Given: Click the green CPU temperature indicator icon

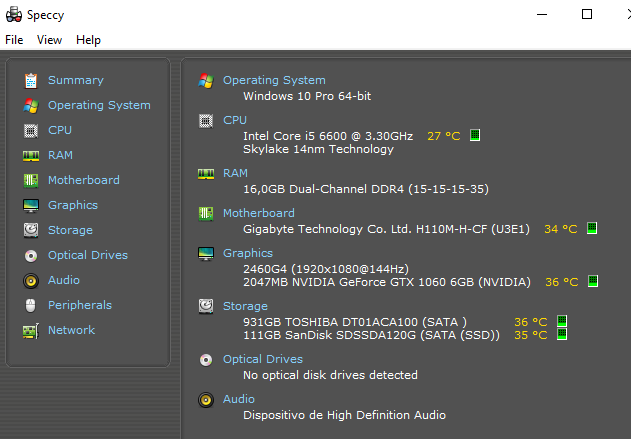Looking at the screenshot, I should (x=475, y=135).
